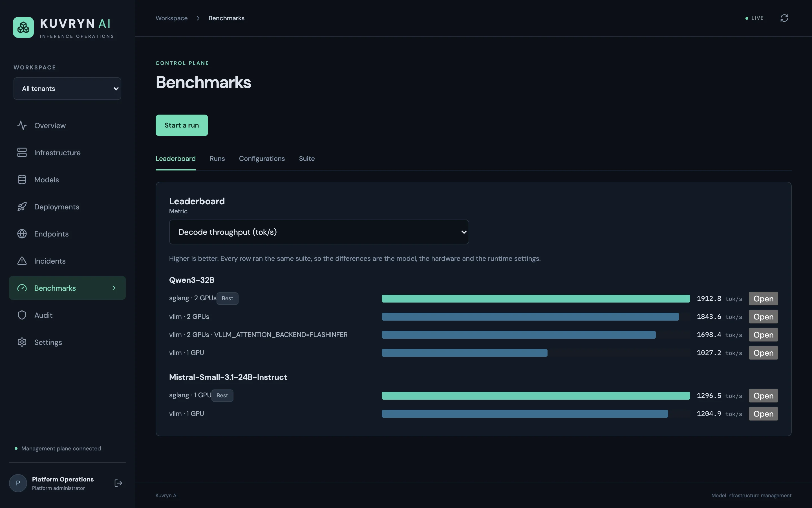Expand the Benchmarks sidebar chevron

[x=114, y=288]
